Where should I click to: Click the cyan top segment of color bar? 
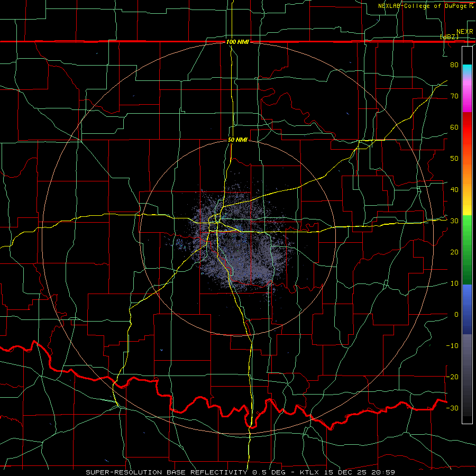467,69
